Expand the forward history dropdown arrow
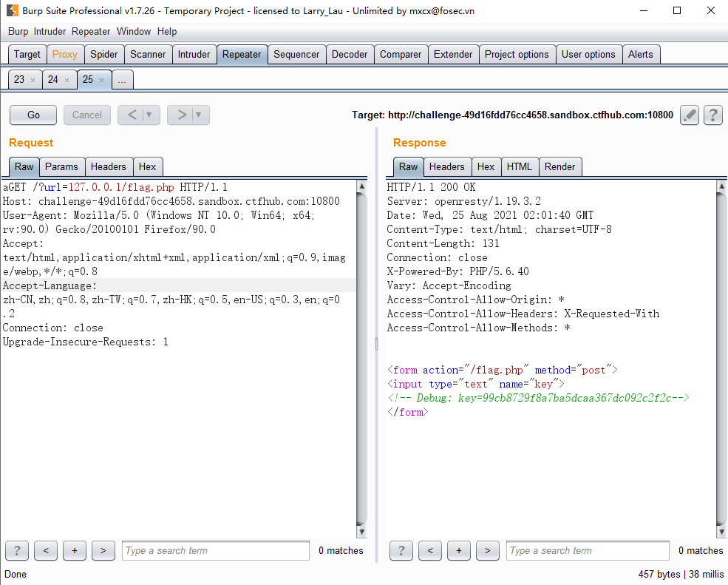The image size is (728, 585). 199,115
